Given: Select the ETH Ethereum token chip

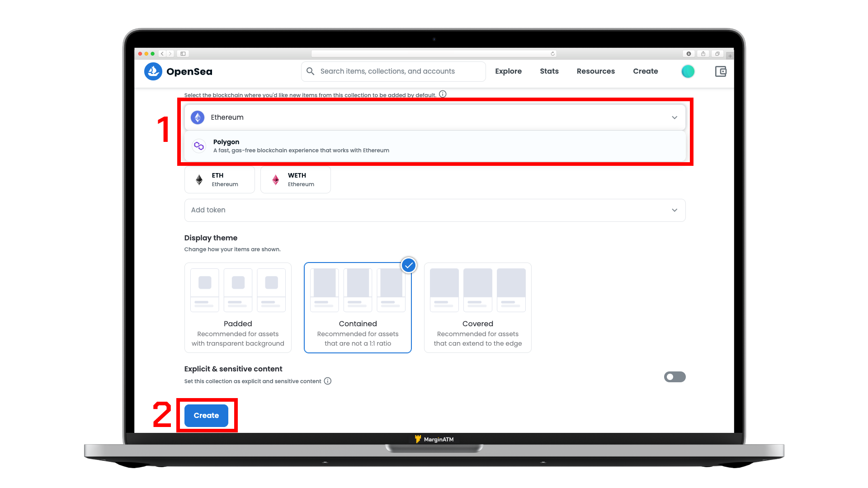Looking at the screenshot, I should (x=220, y=180).
